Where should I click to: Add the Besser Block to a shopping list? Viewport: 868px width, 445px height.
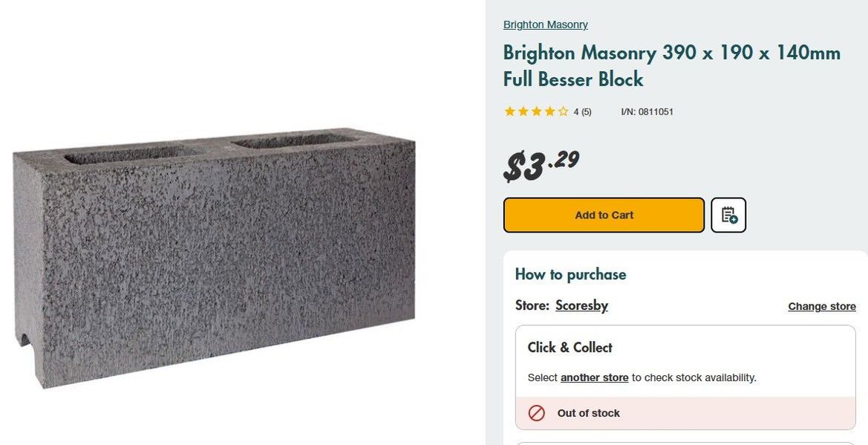[728, 215]
